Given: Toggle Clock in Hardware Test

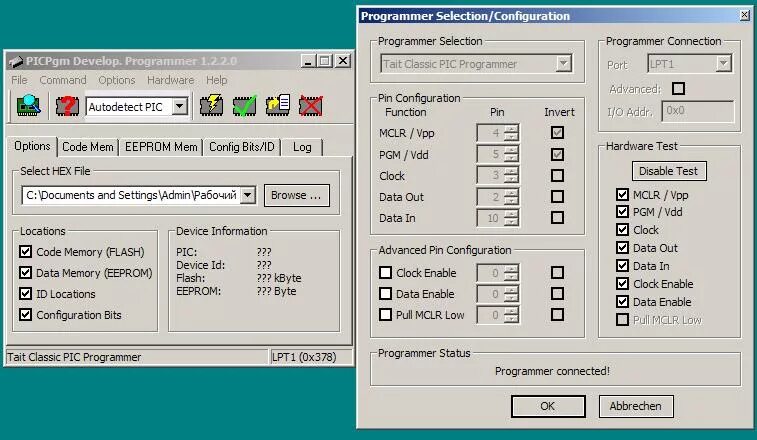Looking at the screenshot, I should pos(622,229).
